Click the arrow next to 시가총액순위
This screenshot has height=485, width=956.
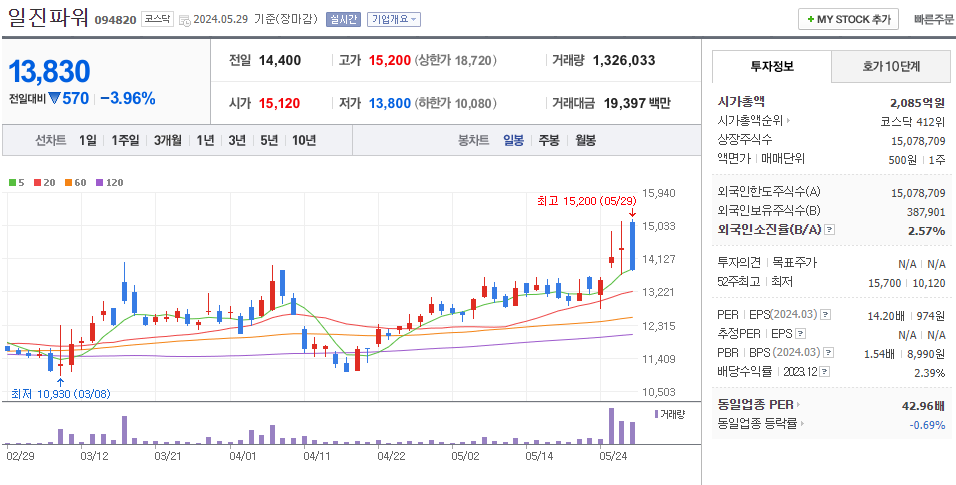789,121
